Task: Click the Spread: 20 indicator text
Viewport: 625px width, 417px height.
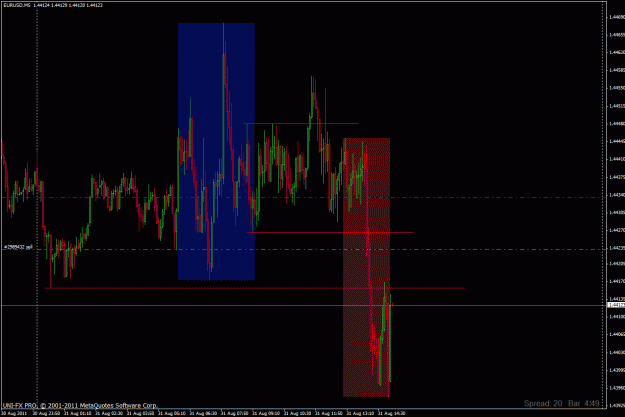Action: pos(542,403)
